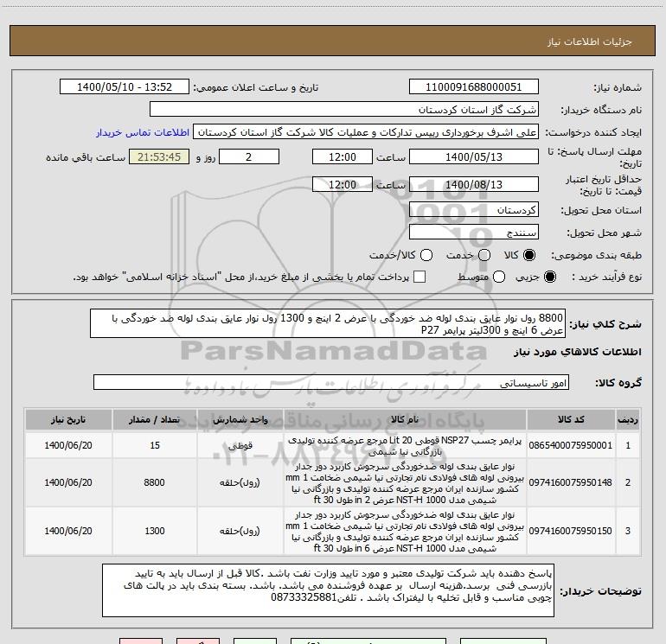Open the اطلاعات تماس خریدار link
Screen dimensions: 666x644
pos(143,132)
